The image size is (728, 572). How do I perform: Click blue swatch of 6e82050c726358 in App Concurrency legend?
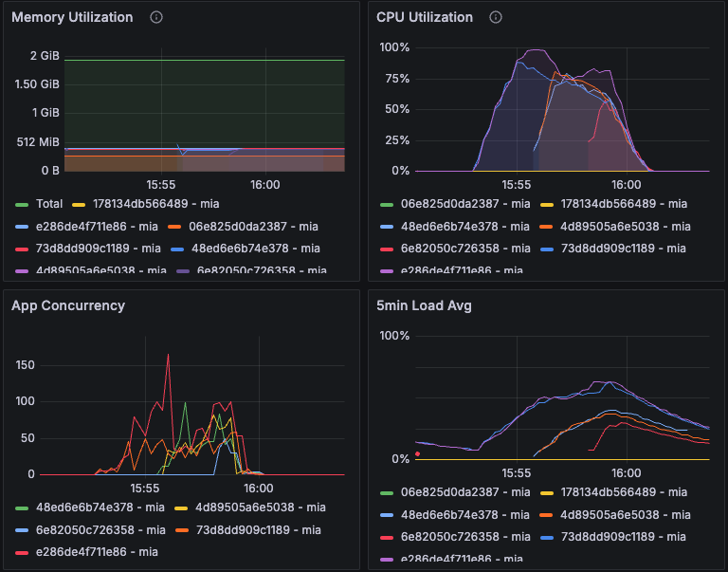[23, 529]
